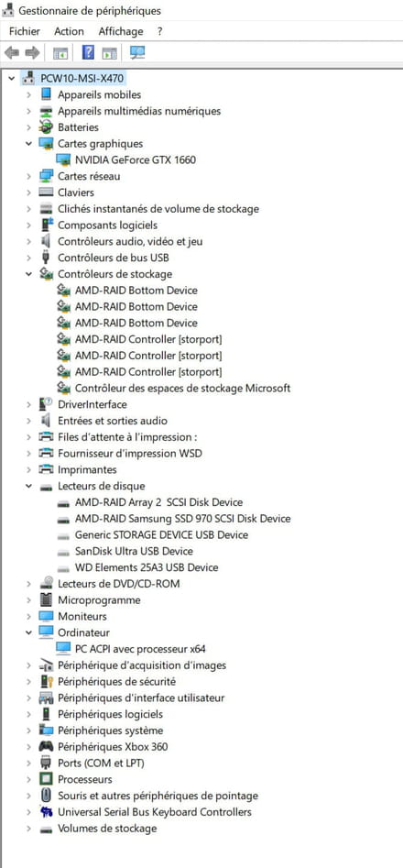
Task: Expand the Contrôleurs de bus USB node
Action: [x=28, y=258]
